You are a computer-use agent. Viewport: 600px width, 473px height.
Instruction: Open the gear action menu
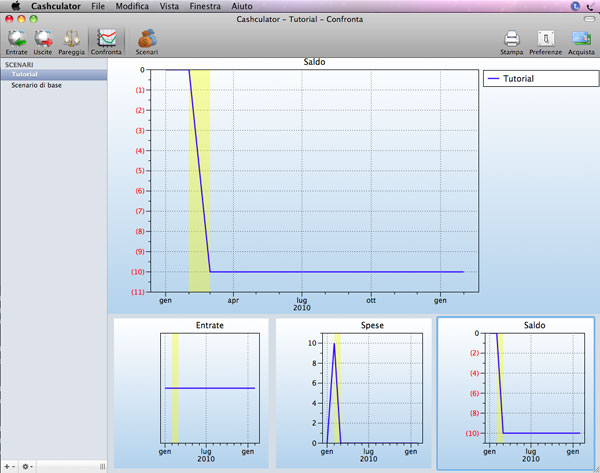(27, 466)
